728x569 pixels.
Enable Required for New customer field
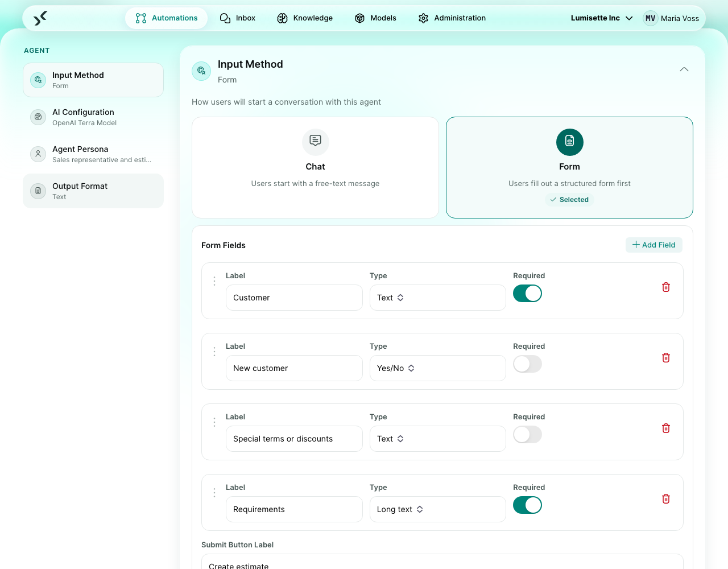pyautogui.click(x=527, y=364)
